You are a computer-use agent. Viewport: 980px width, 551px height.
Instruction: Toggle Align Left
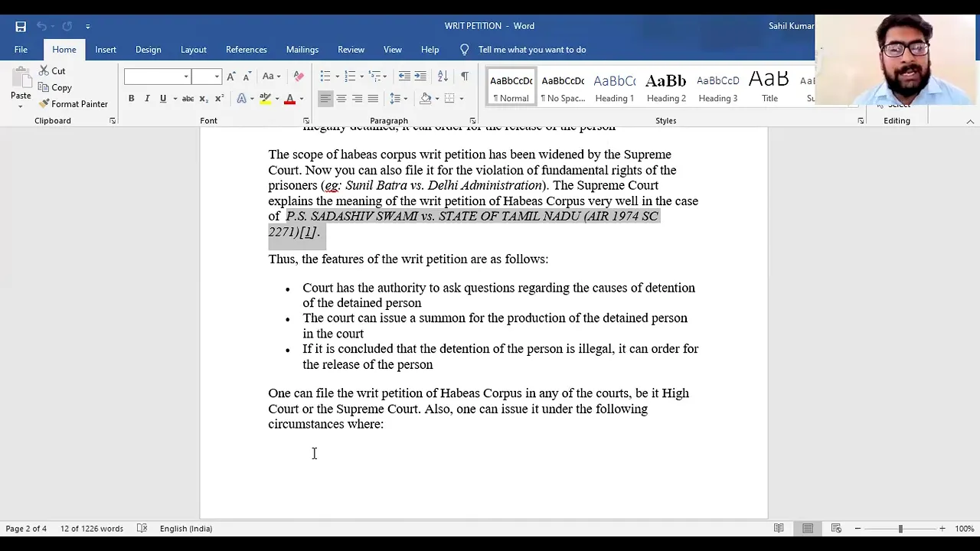[325, 99]
